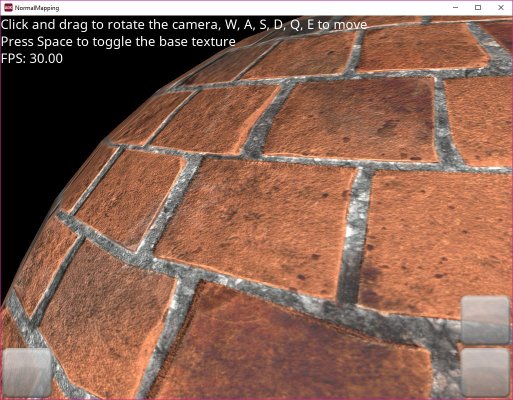Screen dimensions: 513x400
Task: Tap the lowest translucent button at bottom-right
Action: tap(485, 373)
